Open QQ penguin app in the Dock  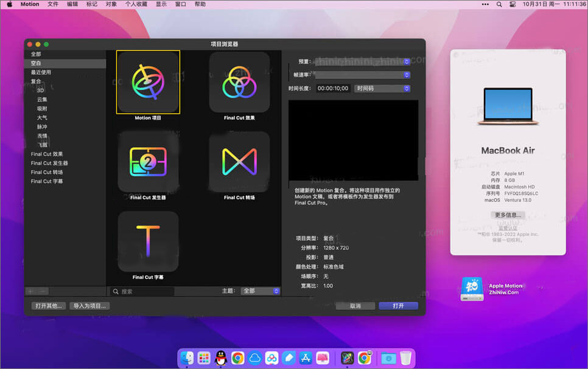click(x=221, y=358)
